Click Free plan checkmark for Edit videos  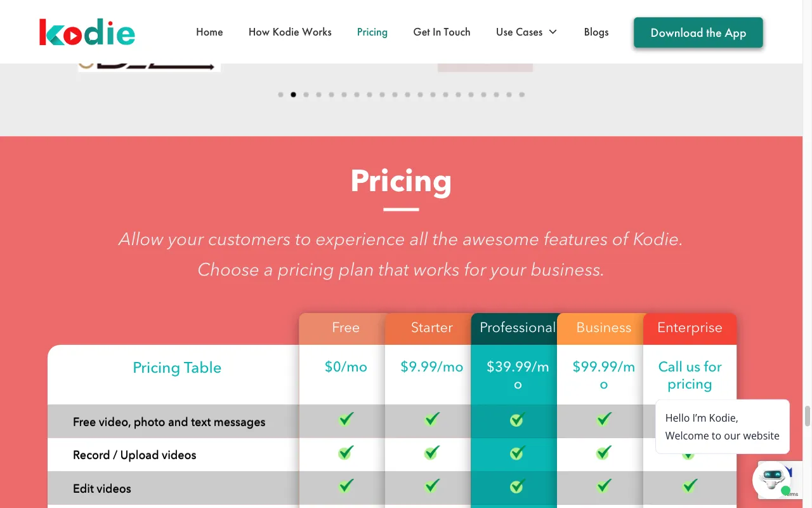point(346,486)
